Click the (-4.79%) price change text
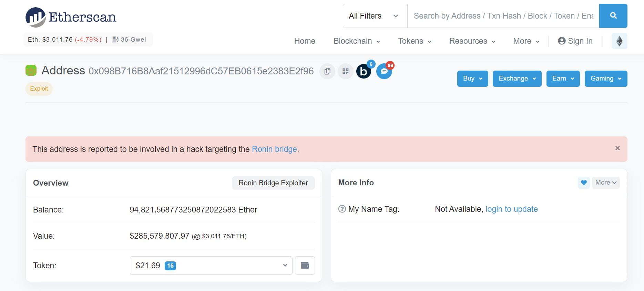Screen dimensions: 644x291 click(x=88, y=40)
